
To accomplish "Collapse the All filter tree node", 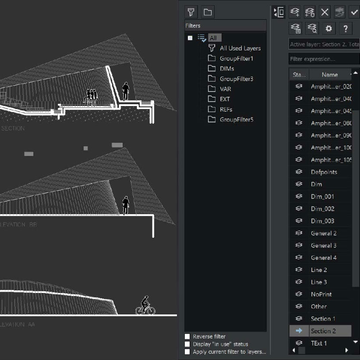I will point(190,38).
